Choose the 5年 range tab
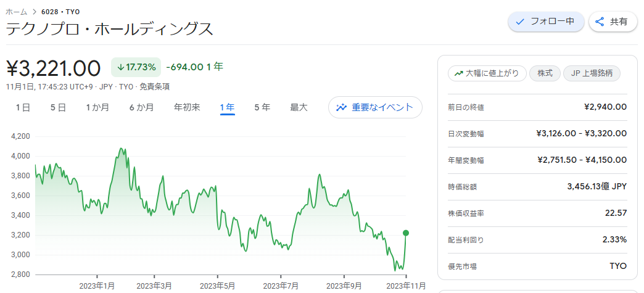This screenshot has width=644, height=293. tap(262, 108)
